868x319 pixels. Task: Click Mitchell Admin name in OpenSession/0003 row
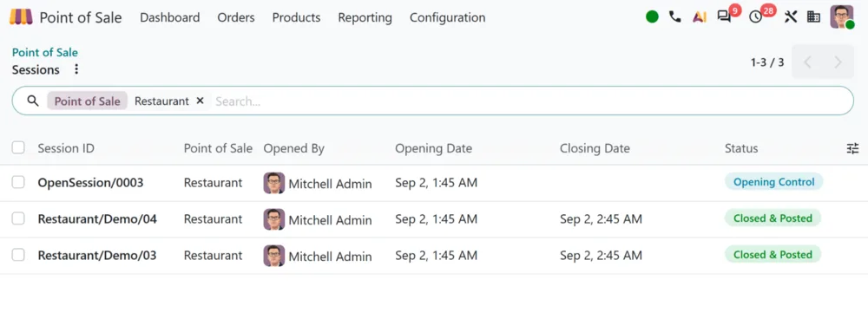point(330,184)
